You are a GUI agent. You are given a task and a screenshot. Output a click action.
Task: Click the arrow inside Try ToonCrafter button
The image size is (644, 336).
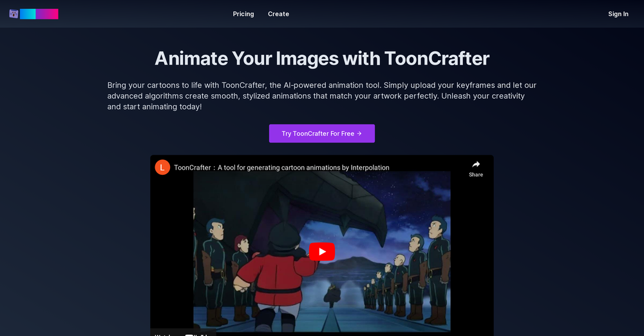point(359,133)
